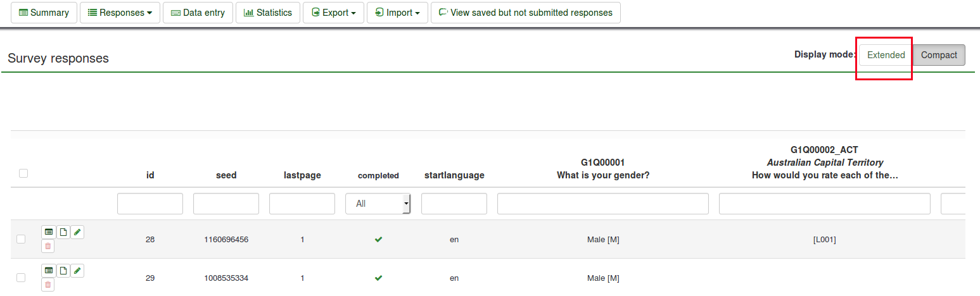Edit response 29 with the pencil icon
Image resolution: width=980 pixels, height=296 pixels.
[x=77, y=271]
